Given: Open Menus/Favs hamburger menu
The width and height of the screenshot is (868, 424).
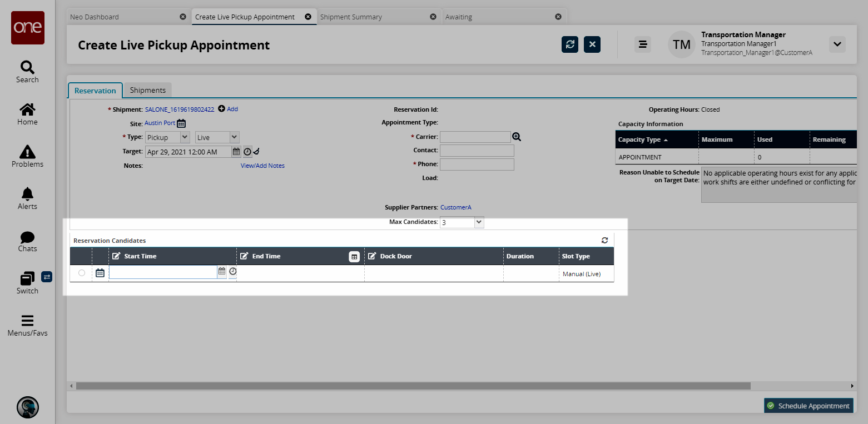Looking at the screenshot, I should (x=27, y=326).
